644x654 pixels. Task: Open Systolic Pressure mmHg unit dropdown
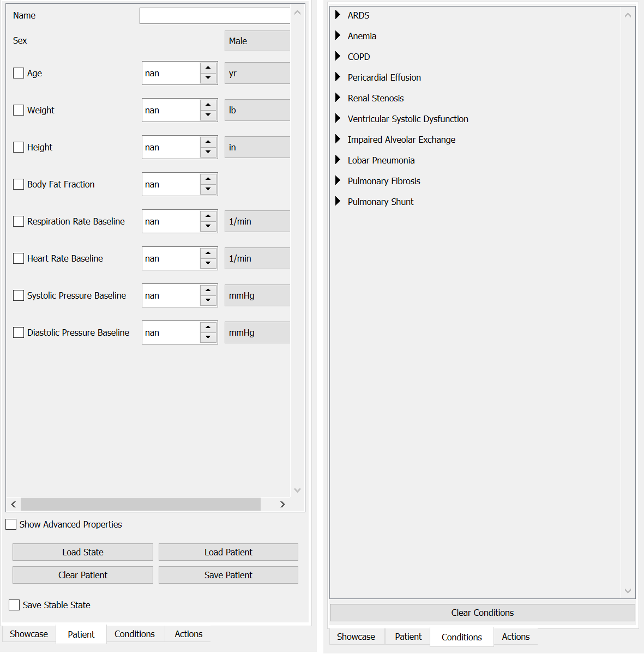pyautogui.click(x=257, y=295)
